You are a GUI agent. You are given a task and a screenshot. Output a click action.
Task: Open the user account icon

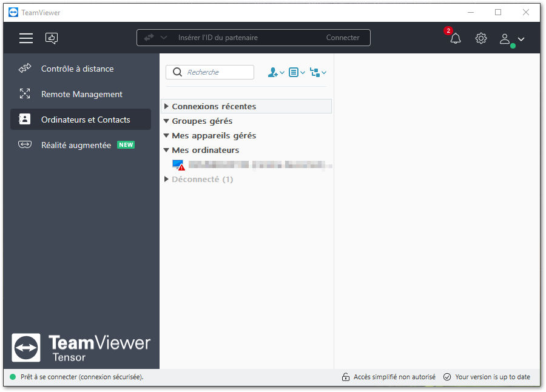[x=505, y=38]
